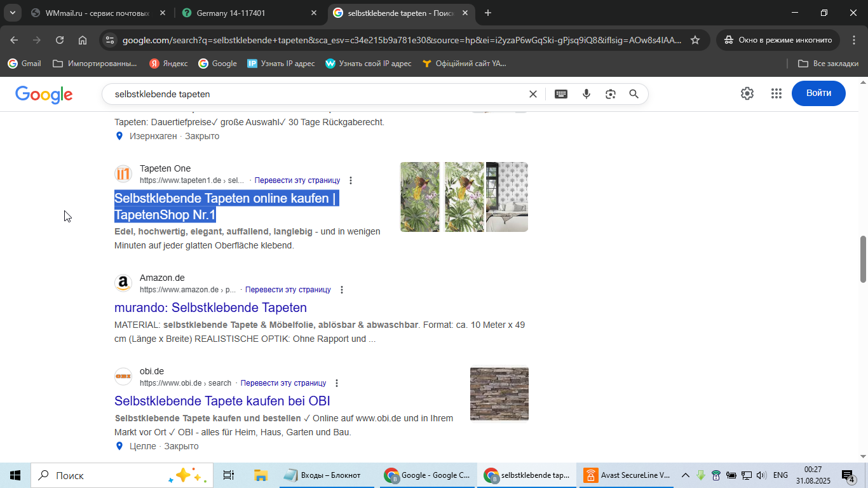Open the Google bookmark
Image resolution: width=868 pixels, height=488 pixels.
(217, 64)
